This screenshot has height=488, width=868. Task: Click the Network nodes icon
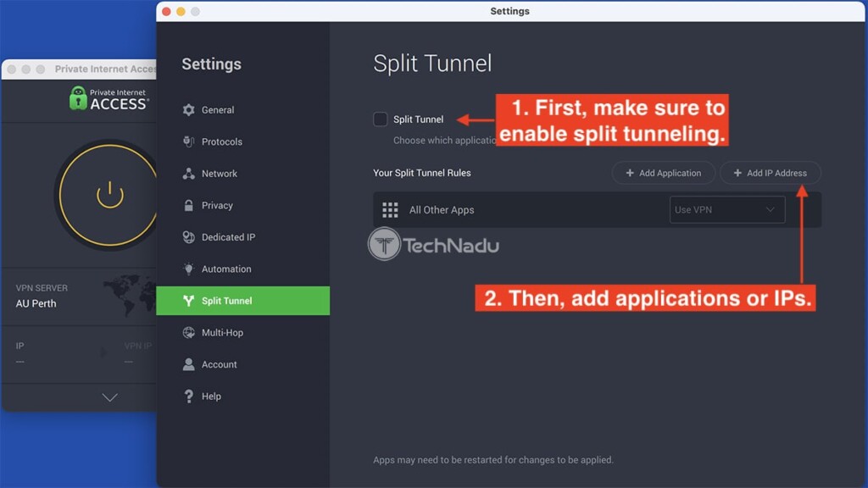coord(188,173)
